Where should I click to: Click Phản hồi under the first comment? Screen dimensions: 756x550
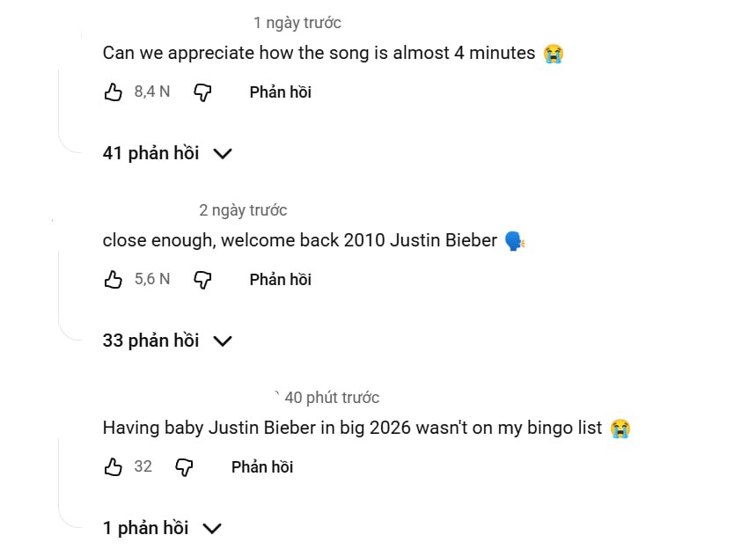(280, 91)
